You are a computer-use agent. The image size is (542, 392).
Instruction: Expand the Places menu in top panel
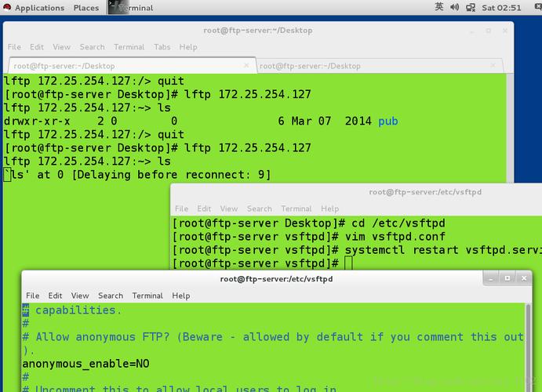coord(86,8)
